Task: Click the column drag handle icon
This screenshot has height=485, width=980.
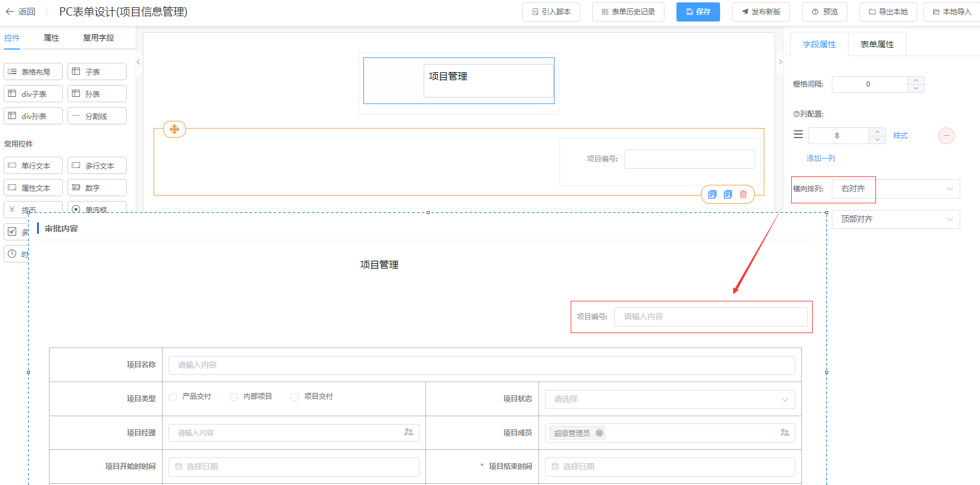Action: pyautogui.click(x=798, y=135)
